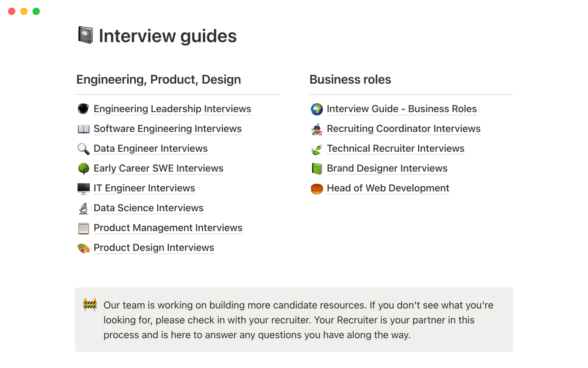Open the Engineering Leadership Interviews page
Image resolution: width=588 pixels, height=368 pixels.
172,109
